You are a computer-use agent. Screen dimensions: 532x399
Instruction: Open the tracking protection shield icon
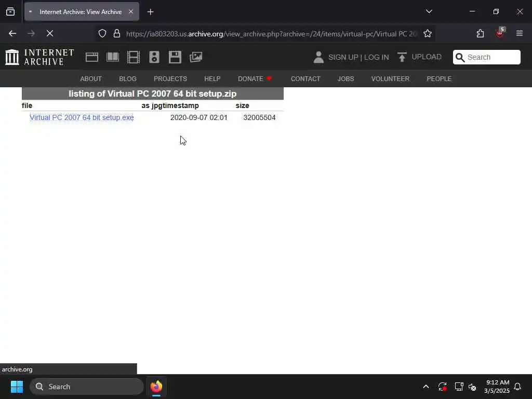pyautogui.click(x=102, y=34)
